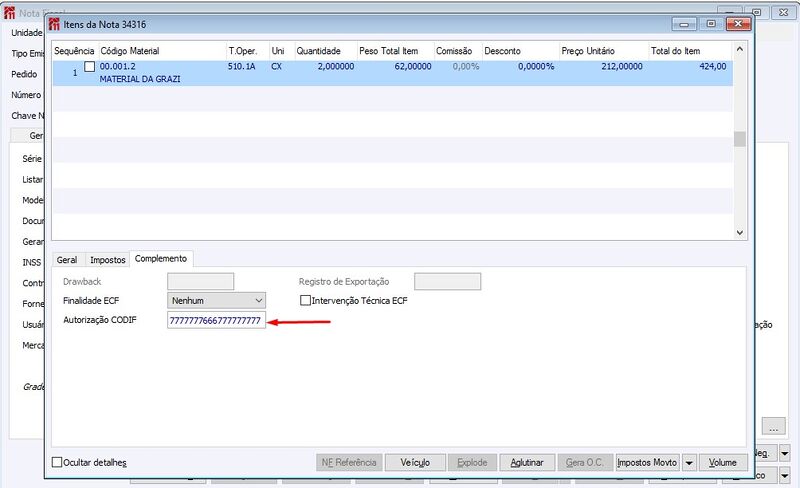The height and width of the screenshot is (488, 800).
Task: Close the background Nota Fiscal window
Action: [784, 12]
